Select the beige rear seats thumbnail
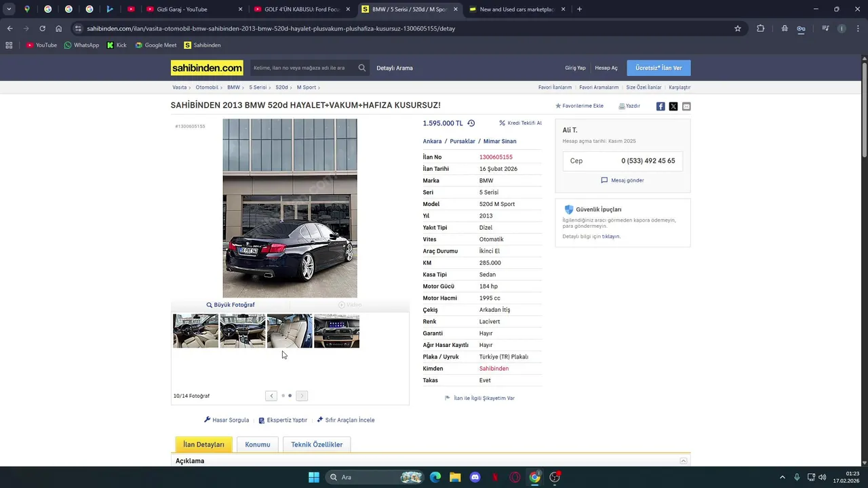Screen dimensions: 868x488 pos(290,331)
